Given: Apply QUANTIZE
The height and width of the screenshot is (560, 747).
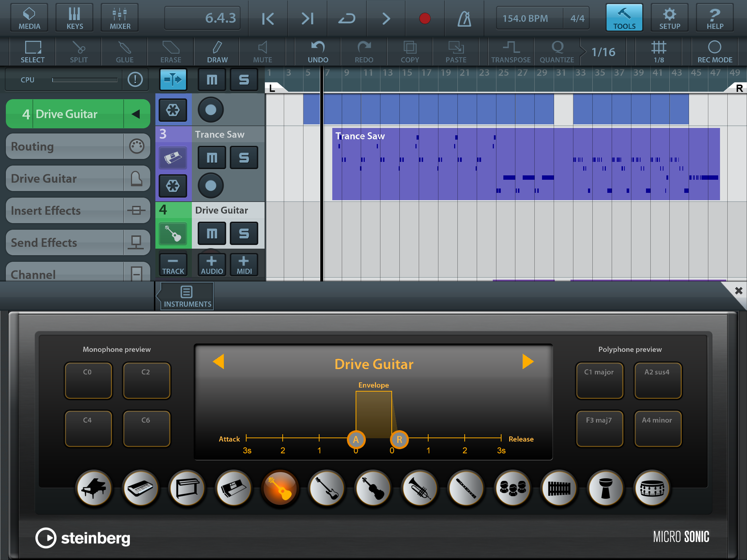Looking at the screenshot, I should click(557, 52).
